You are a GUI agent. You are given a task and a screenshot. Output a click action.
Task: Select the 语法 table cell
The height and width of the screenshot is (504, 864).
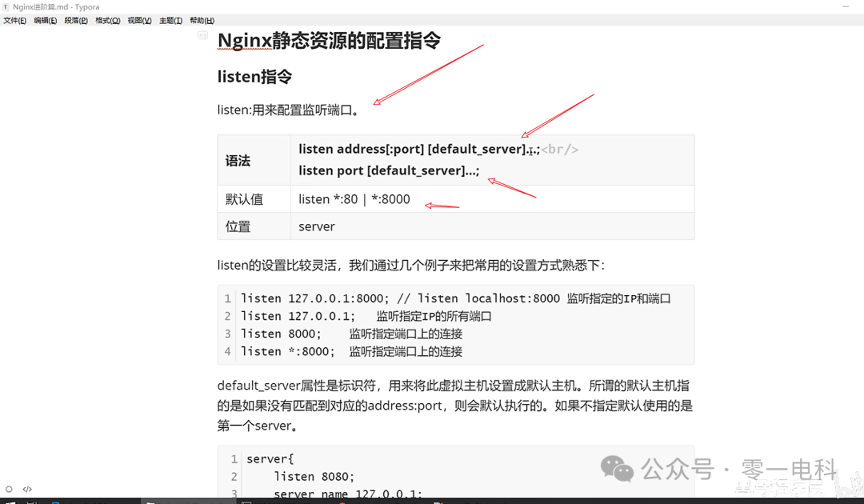pos(254,160)
